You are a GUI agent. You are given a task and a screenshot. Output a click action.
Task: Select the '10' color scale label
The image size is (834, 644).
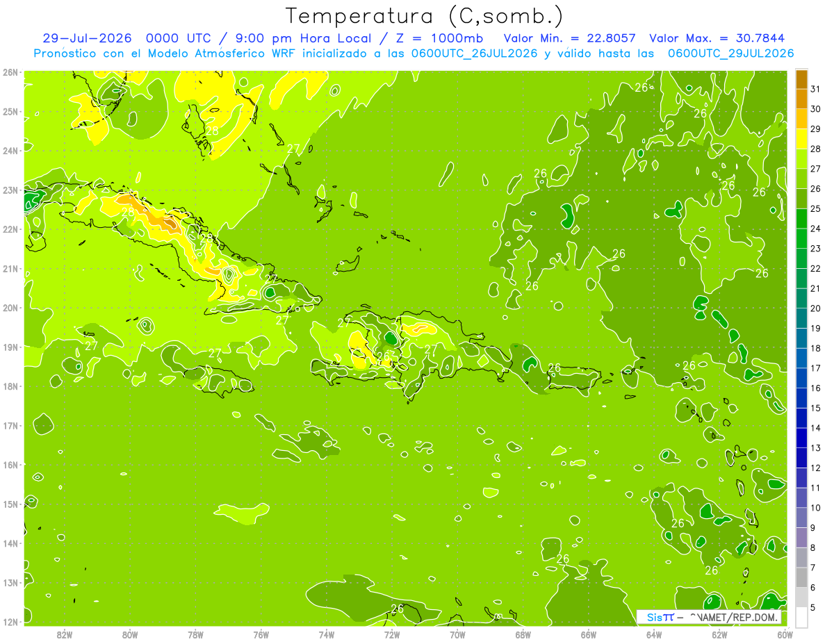tap(816, 508)
